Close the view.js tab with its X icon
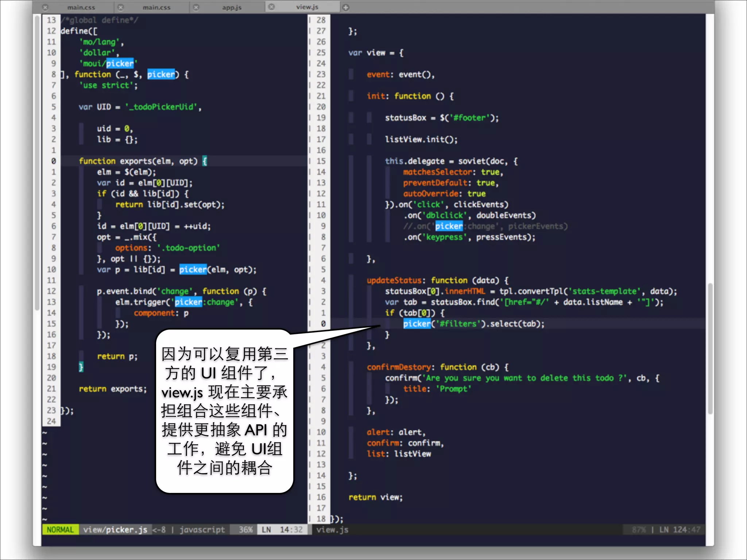This screenshot has height=560, width=747. coord(272,7)
